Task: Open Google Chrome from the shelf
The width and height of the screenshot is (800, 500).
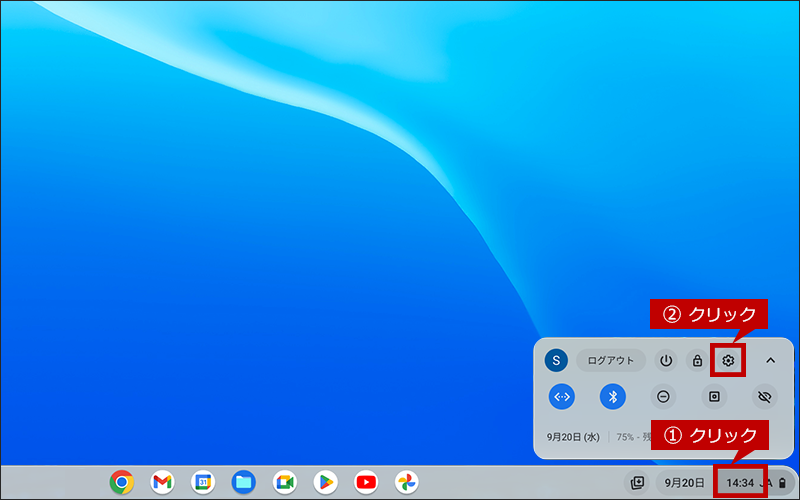Action: (x=121, y=482)
